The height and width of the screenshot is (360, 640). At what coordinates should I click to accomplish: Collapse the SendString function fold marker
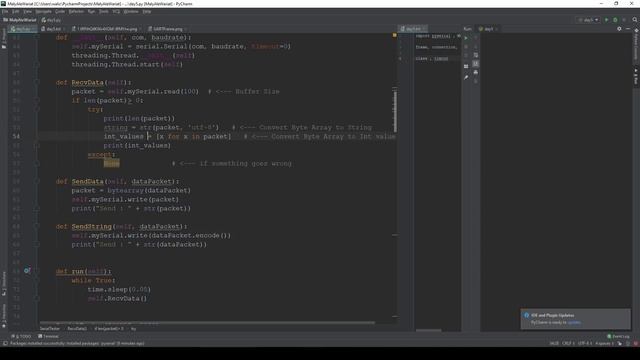tap(37, 226)
